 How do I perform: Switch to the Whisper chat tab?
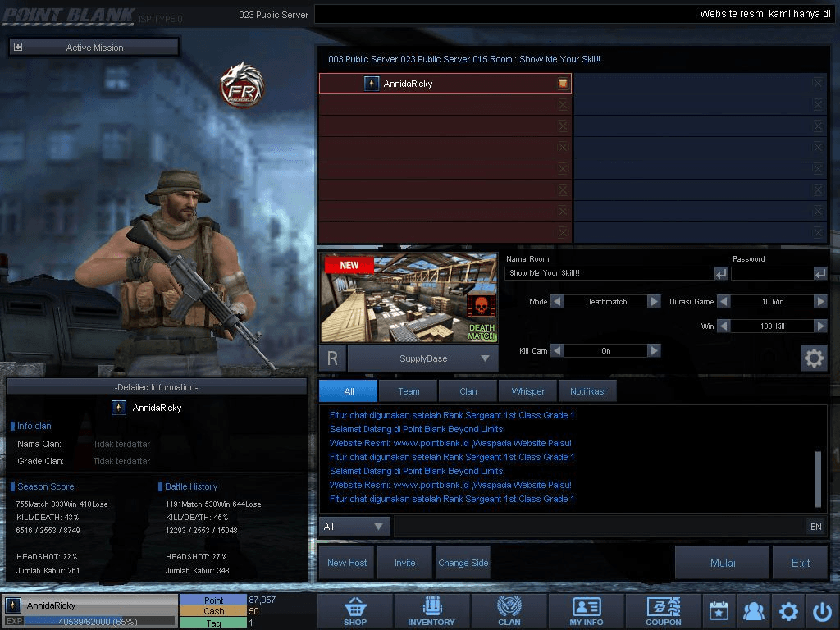pos(527,391)
